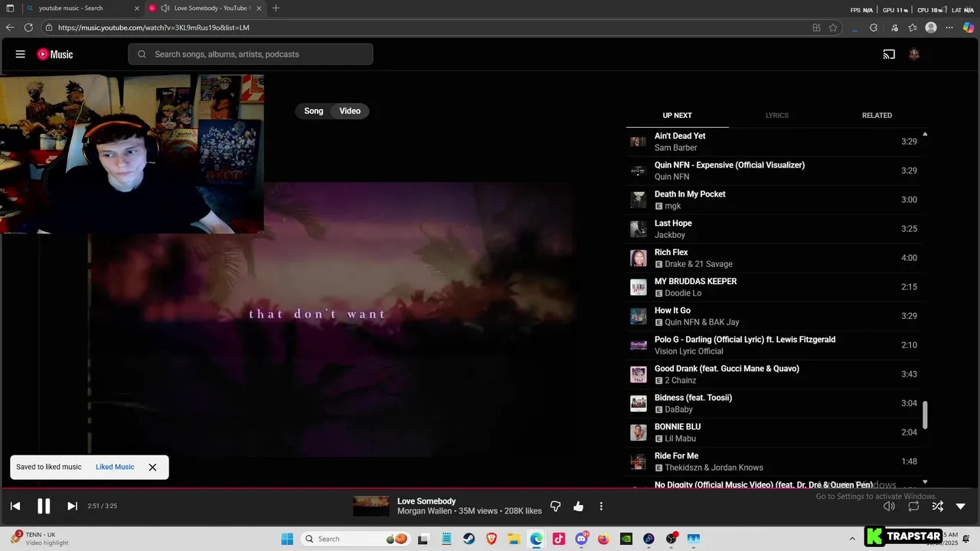Image resolution: width=980 pixels, height=551 pixels.
Task: Open Edge settings and more menu
Action: tap(949, 28)
